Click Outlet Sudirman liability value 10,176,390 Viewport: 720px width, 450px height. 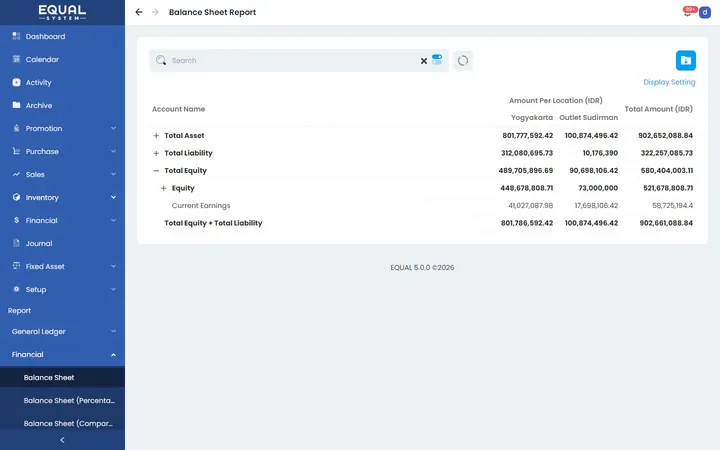click(x=600, y=153)
